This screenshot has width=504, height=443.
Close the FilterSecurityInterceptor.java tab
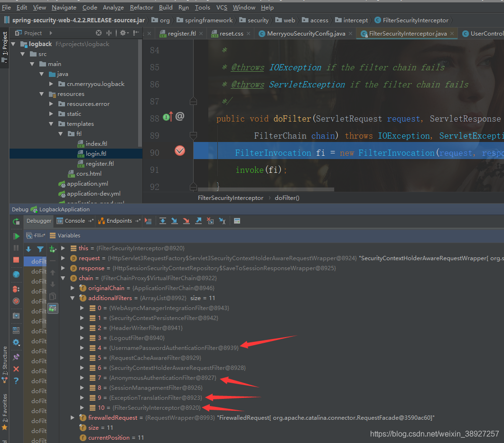click(452, 33)
